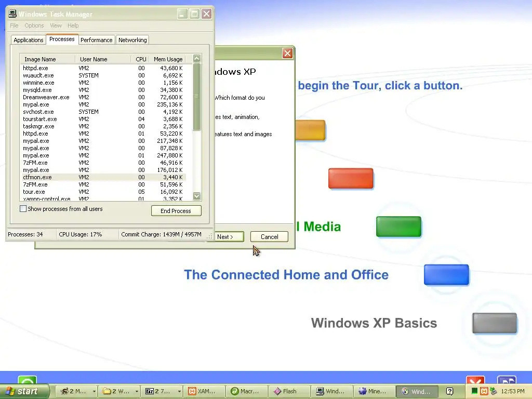532x399 pixels.
Task: Sort processes by Mem Usage column
Action: click(168, 59)
